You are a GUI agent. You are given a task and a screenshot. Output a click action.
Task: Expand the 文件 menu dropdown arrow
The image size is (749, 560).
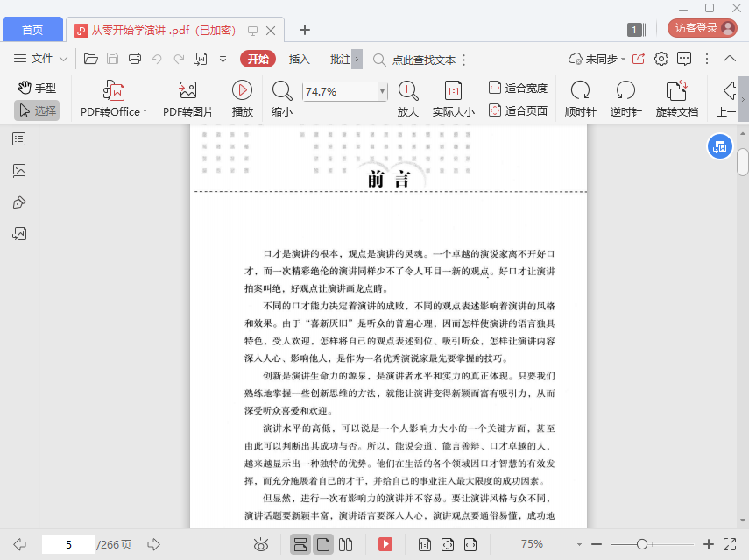click(64, 60)
